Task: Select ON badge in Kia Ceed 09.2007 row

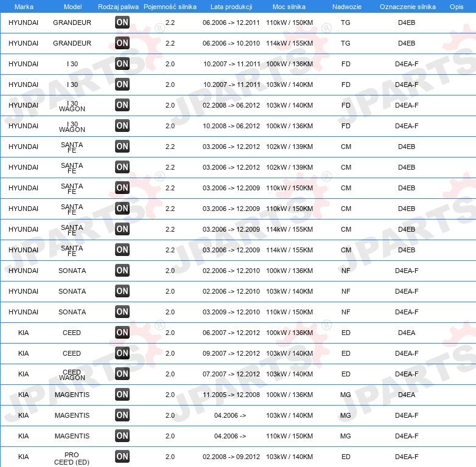Action: pos(122,353)
